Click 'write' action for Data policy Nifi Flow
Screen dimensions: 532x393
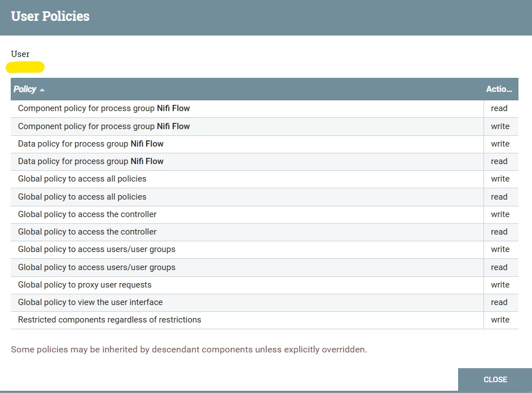(500, 144)
